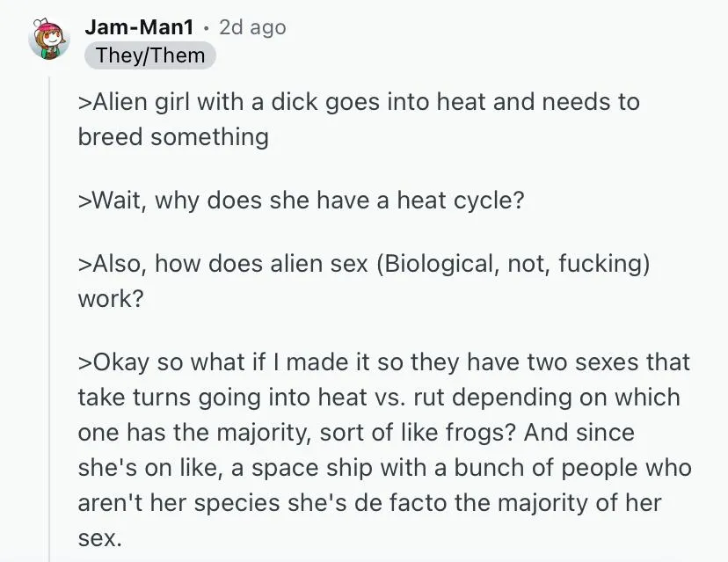
Task: Click the "2d ago" timestamp
Action: pos(252,27)
